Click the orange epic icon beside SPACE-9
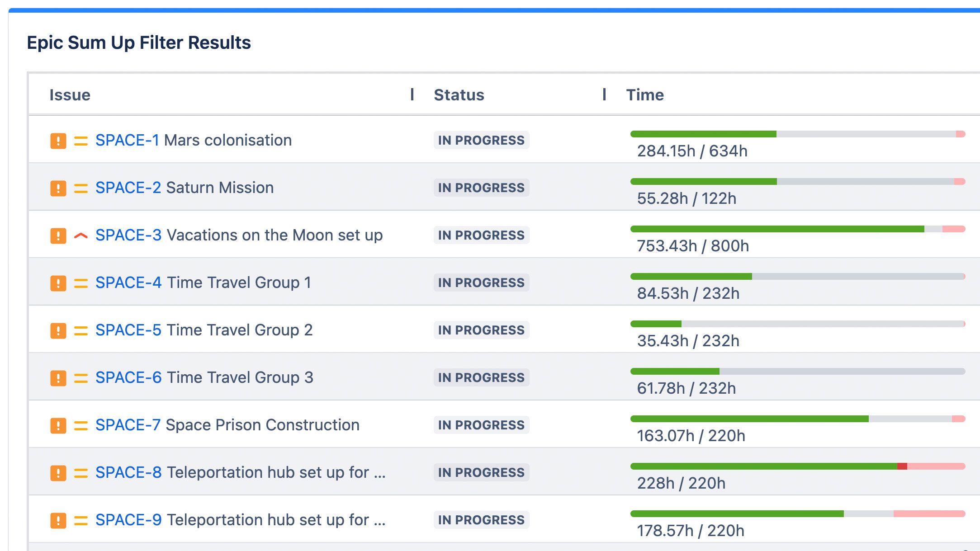 (x=58, y=520)
